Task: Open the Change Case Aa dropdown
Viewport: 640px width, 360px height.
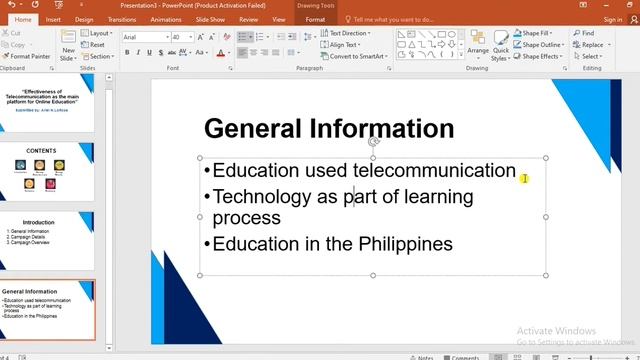Action: (202, 53)
